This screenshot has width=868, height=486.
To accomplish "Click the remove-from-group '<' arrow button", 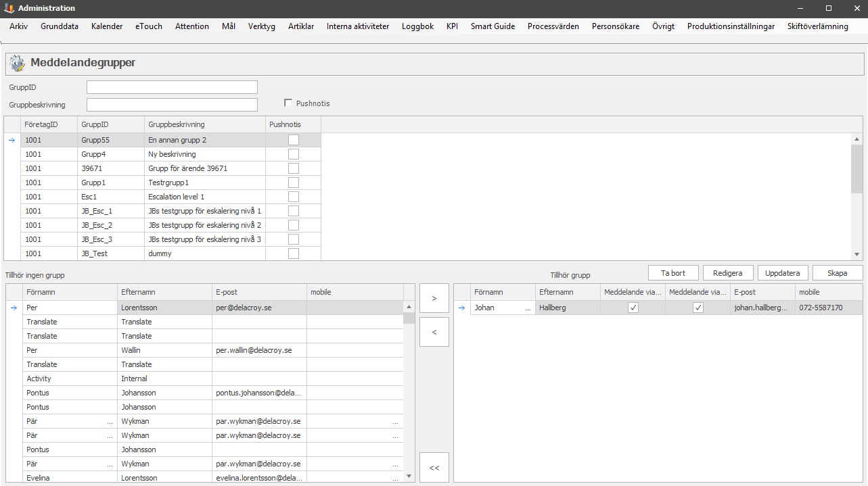I will tap(434, 332).
